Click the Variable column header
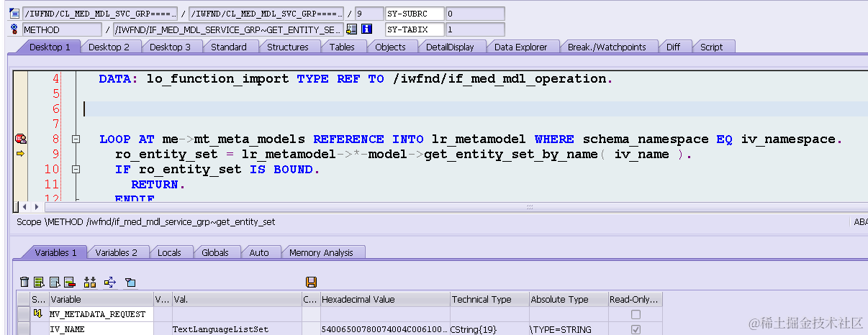Viewport: 868px width, 335px height. coord(100,299)
